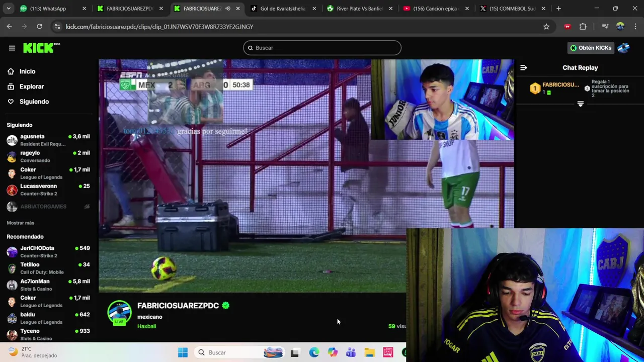Mute the active tab's audio icon

point(227,9)
